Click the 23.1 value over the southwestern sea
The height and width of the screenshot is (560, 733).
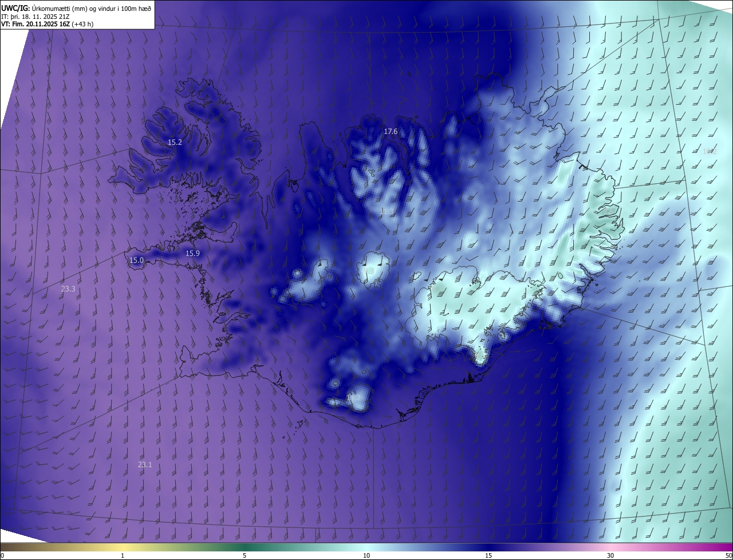(145, 464)
